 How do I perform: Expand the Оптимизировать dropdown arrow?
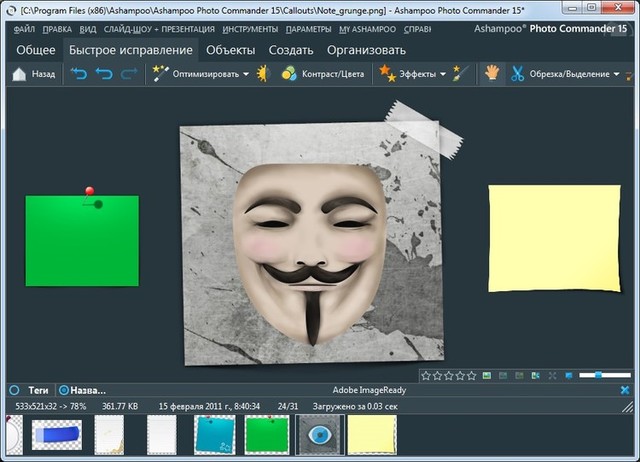246,74
